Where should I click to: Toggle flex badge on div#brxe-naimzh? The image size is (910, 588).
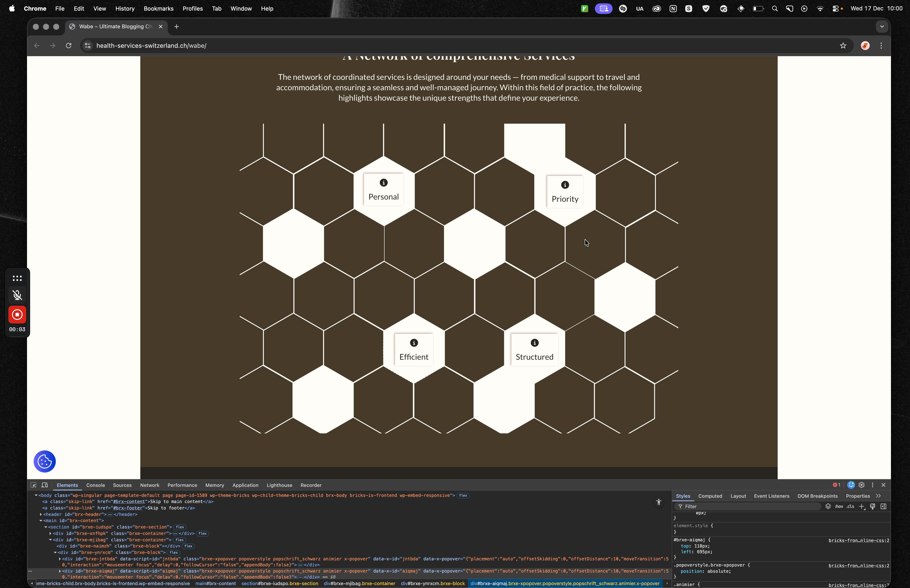(188, 546)
